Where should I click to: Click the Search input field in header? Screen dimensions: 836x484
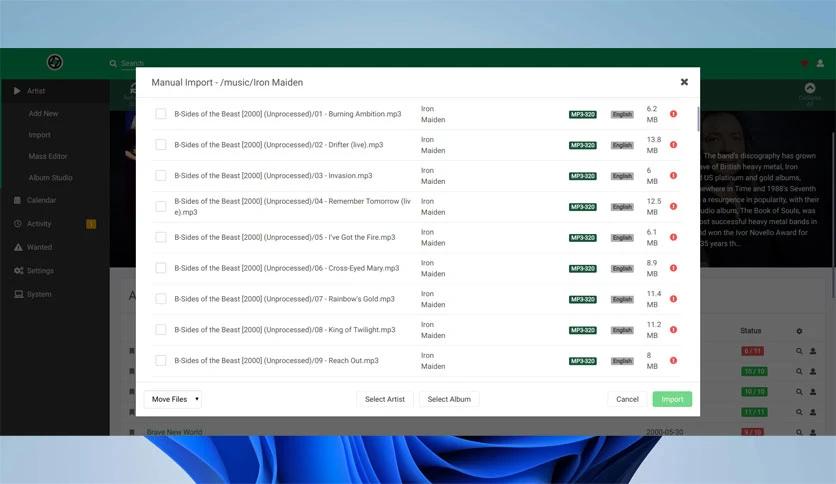(x=132, y=63)
